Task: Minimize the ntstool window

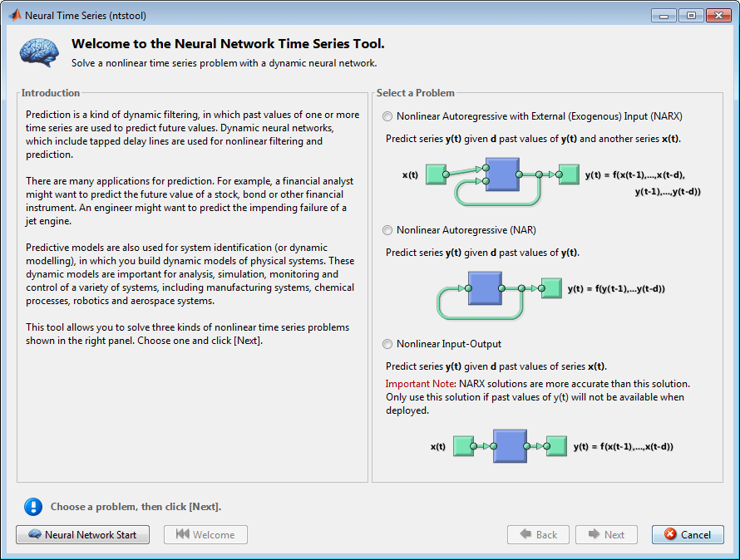Action: point(664,16)
